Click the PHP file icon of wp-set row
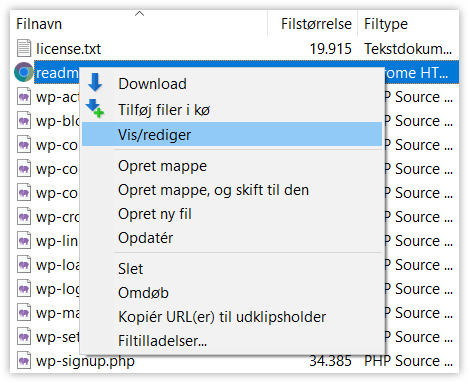Screen dimensions: 469x383 point(24,336)
